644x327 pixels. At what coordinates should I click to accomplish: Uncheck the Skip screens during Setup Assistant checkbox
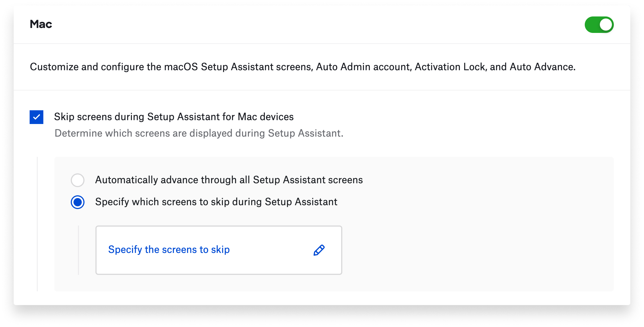point(36,117)
